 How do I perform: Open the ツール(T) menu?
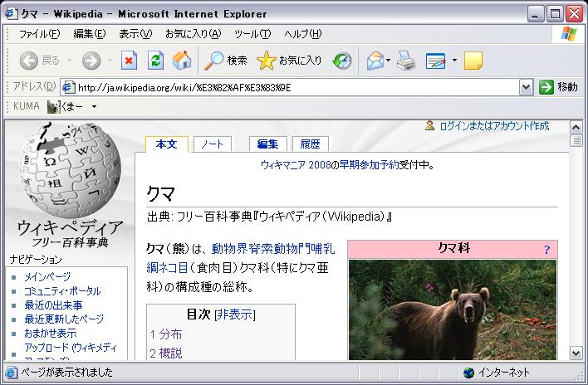pyautogui.click(x=252, y=34)
